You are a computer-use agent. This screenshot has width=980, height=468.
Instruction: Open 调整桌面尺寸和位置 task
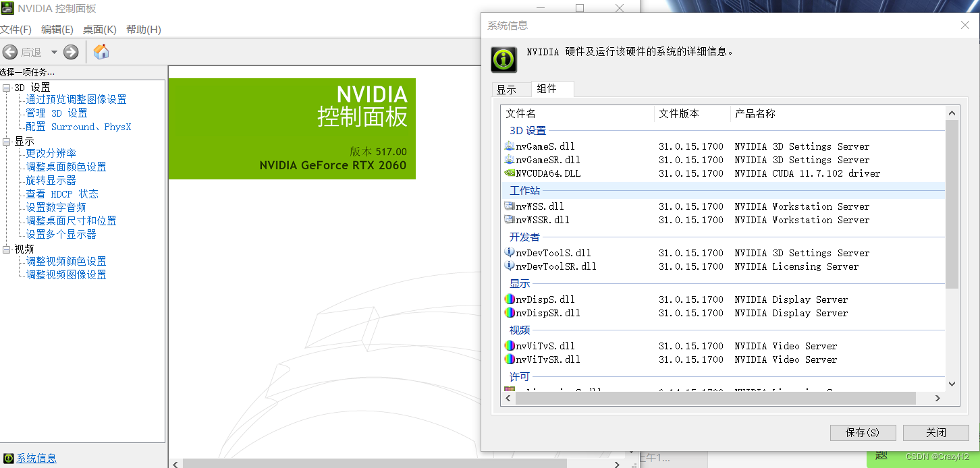[72, 221]
